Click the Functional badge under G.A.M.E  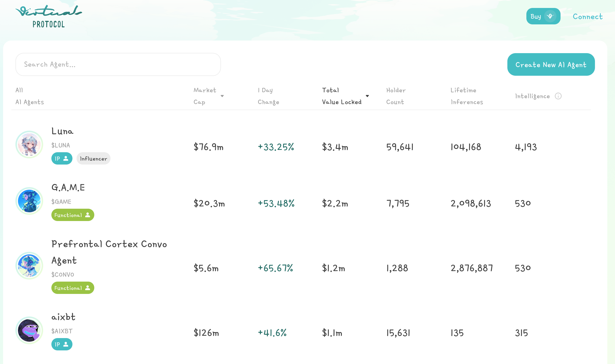[x=73, y=215]
